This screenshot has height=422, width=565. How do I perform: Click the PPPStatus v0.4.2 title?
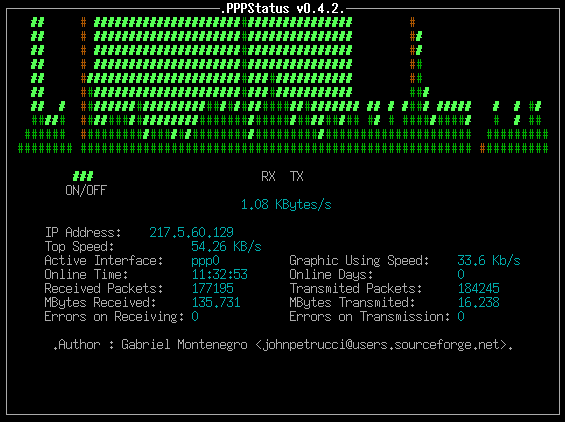coord(282,8)
